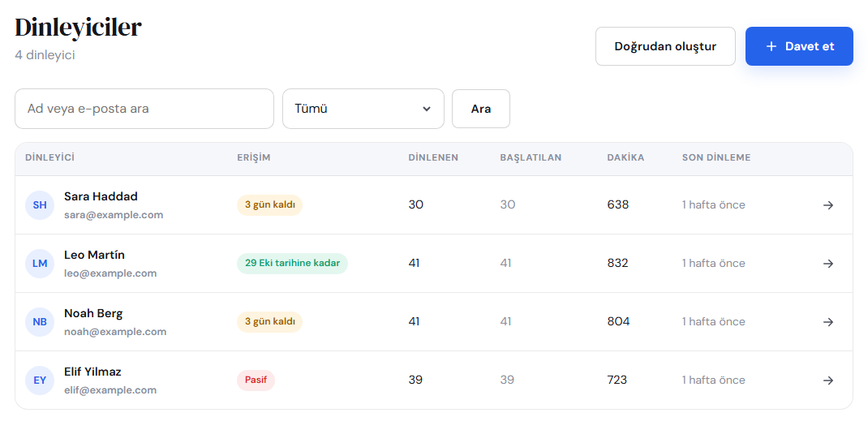Click Sara Haddad's black listened count 30

(x=415, y=205)
